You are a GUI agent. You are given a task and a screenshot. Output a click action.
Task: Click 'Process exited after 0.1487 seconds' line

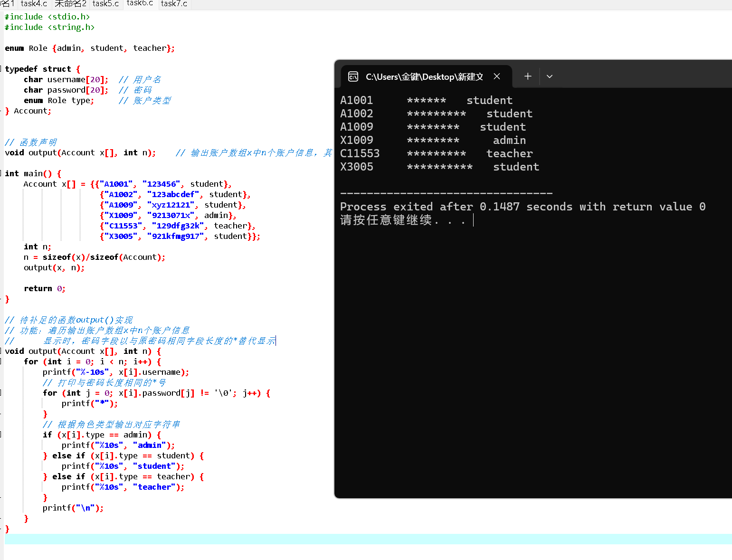pos(523,207)
